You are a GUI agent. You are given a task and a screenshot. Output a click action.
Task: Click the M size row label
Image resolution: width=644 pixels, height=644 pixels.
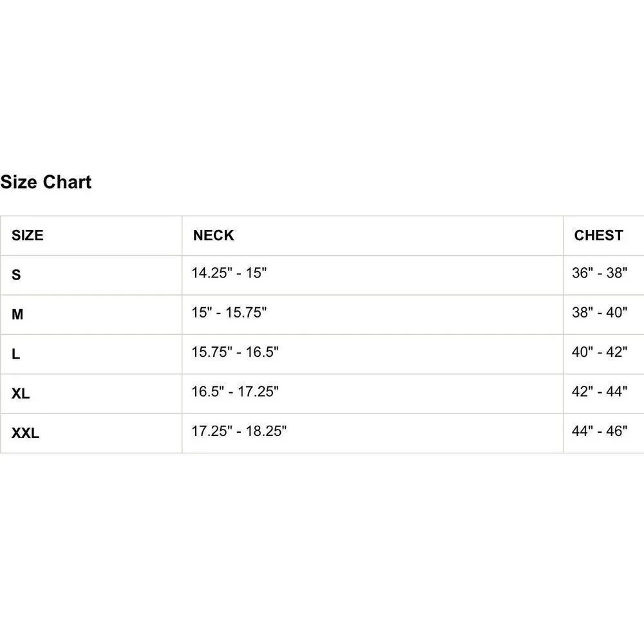pyautogui.click(x=17, y=315)
